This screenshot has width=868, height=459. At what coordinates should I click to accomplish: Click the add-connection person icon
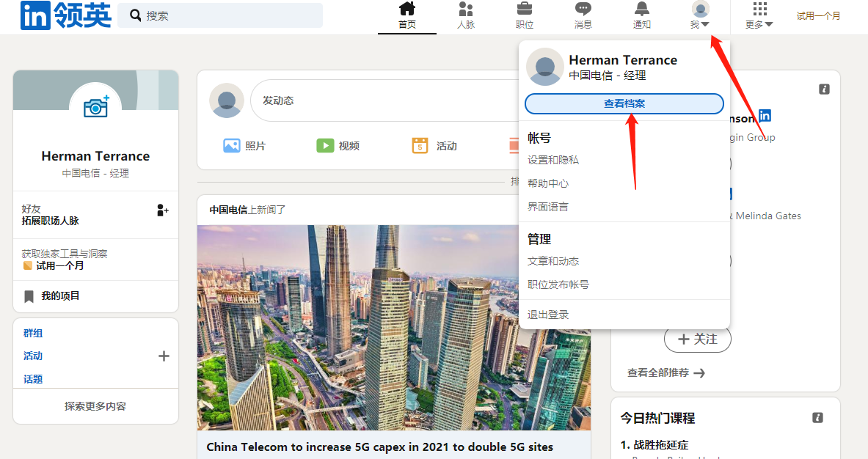click(x=162, y=210)
